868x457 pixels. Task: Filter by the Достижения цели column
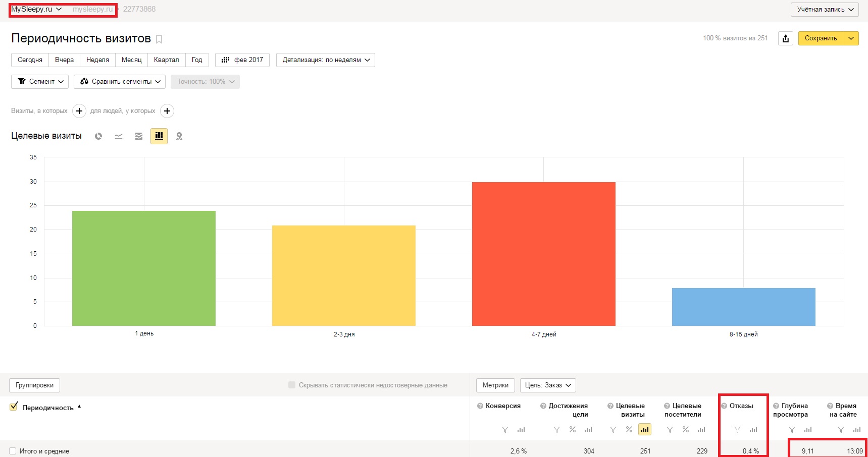pyautogui.click(x=556, y=430)
